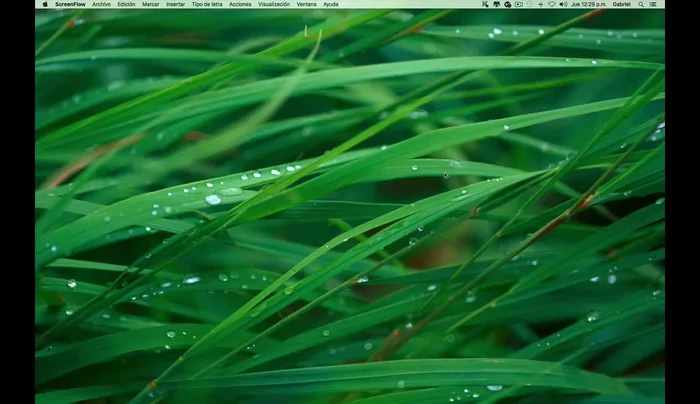Click the ScreenFlow camera status icon

520,4
